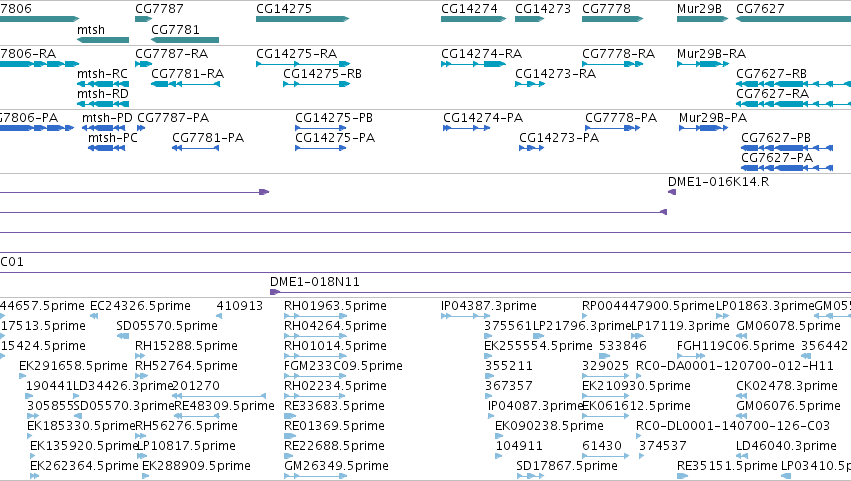
Task: Click the CG7627 gene label
Action: (x=760, y=9)
